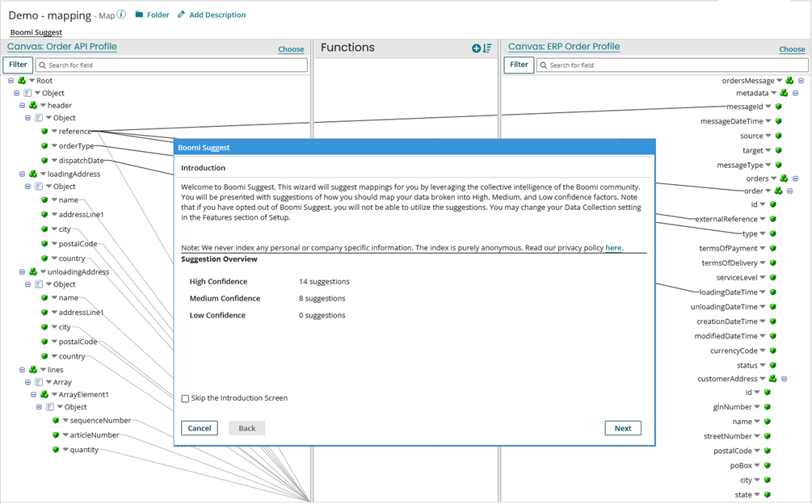
Task: Click the green cube icon beside quantity
Action: pyautogui.click(x=56, y=450)
